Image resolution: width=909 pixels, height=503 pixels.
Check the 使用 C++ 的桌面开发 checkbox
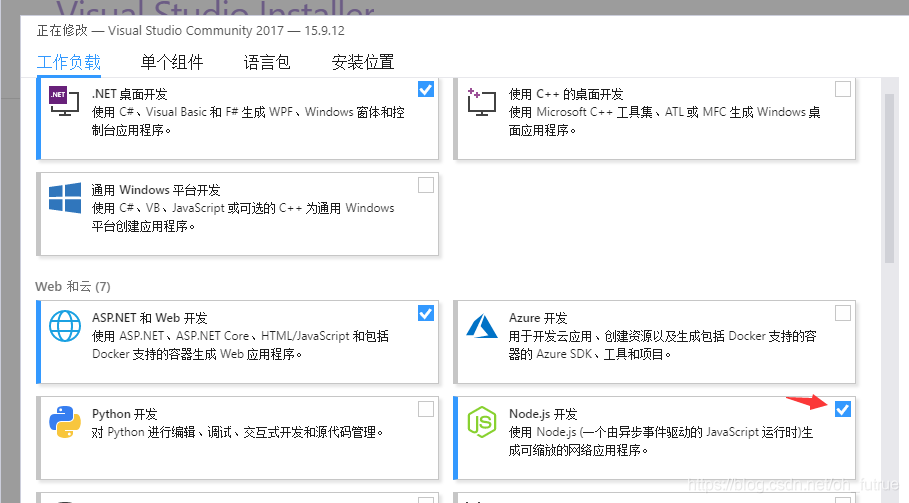coord(843,89)
